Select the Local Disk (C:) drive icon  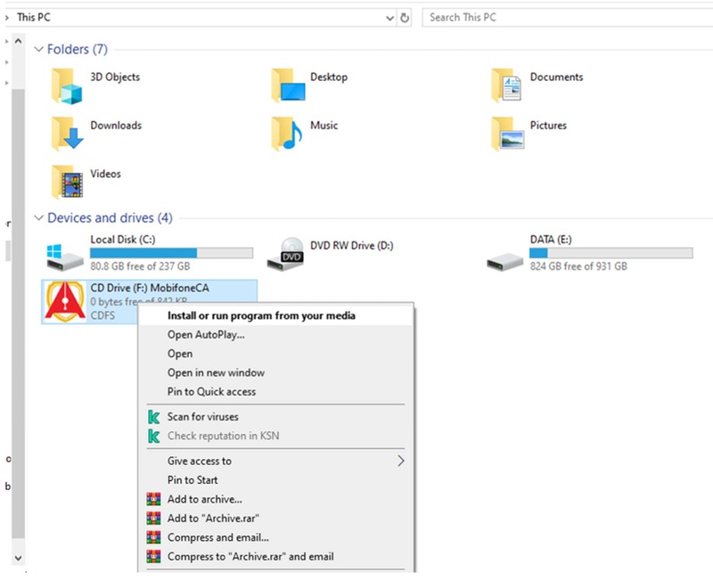(64, 257)
